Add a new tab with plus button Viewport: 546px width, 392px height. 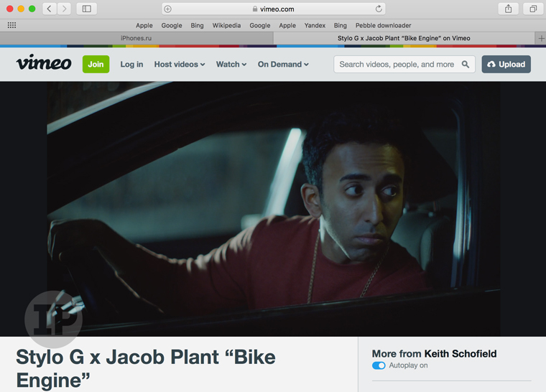(541, 38)
